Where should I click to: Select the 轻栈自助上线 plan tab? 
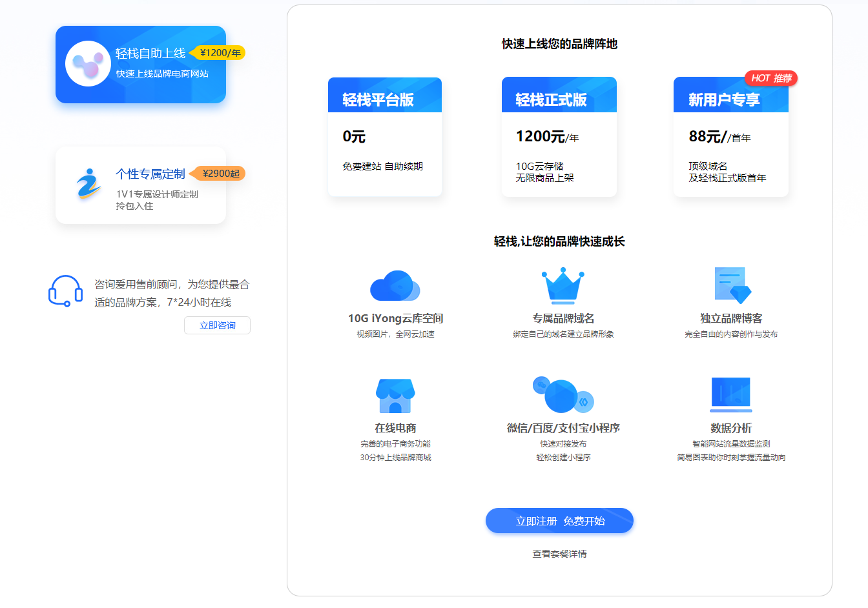click(141, 65)
